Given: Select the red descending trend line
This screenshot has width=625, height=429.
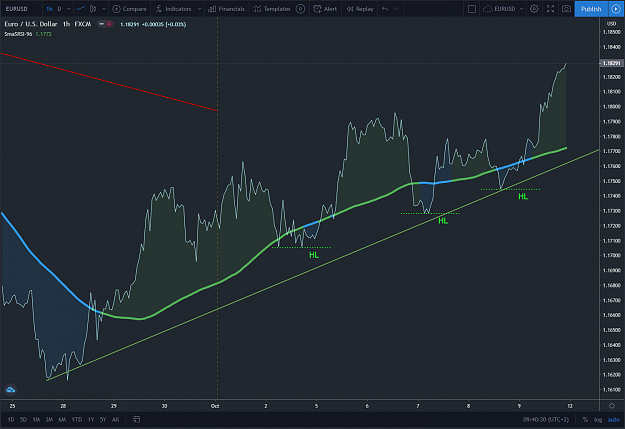Looking at the screenshot, I should [108, 82].
